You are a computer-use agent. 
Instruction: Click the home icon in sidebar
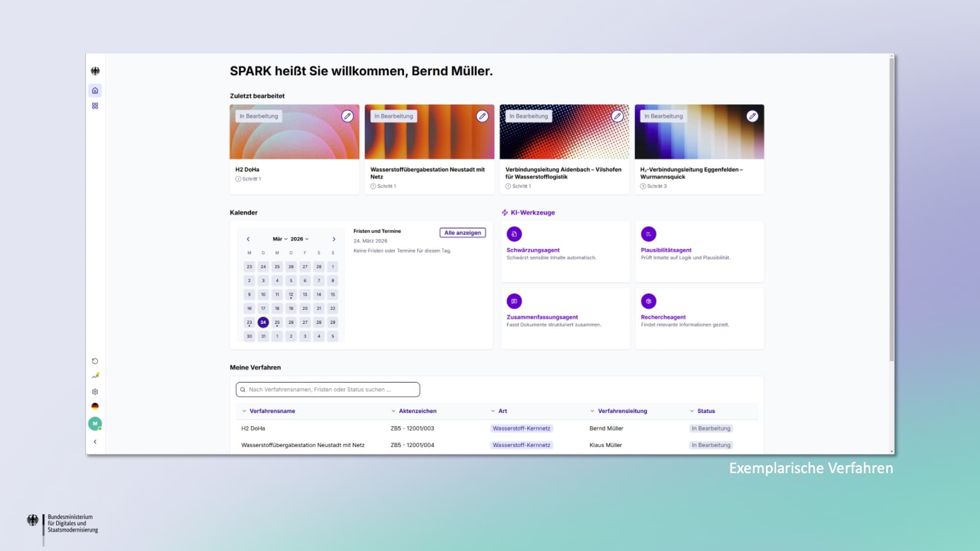95,91
